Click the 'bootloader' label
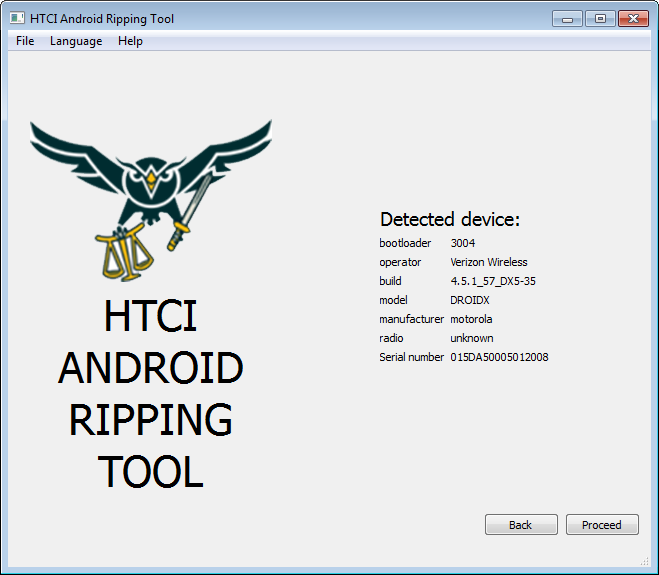 pyautogui.click(x=405, y=243)
